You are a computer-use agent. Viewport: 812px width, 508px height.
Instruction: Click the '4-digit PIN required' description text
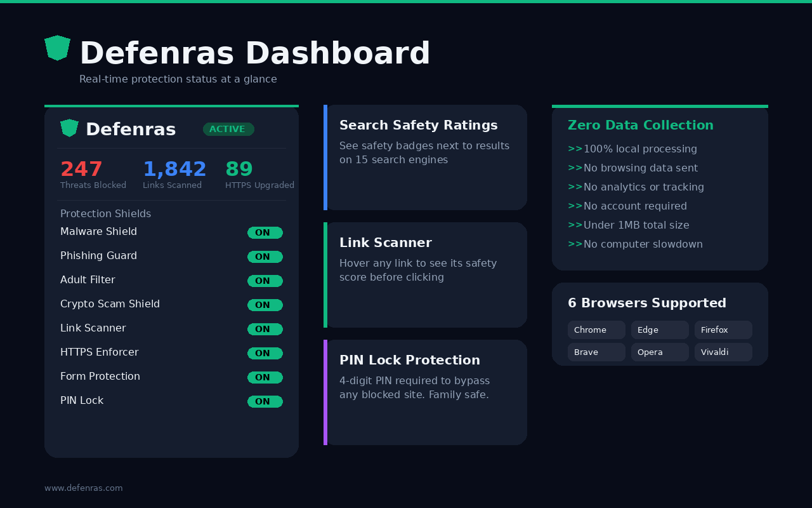[414, 388]
